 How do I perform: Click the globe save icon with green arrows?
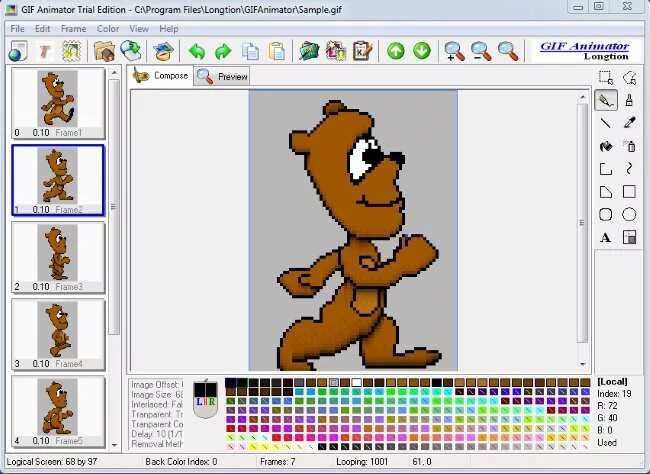[131, 51]
